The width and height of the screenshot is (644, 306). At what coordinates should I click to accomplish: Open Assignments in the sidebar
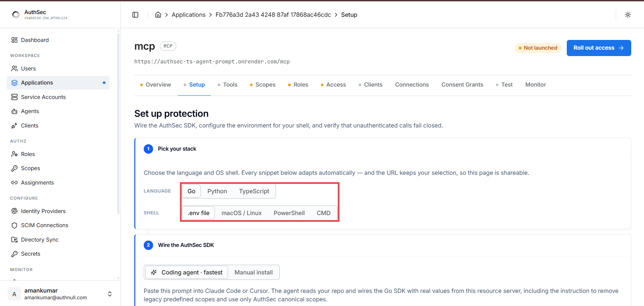click(x=58, y=183)
